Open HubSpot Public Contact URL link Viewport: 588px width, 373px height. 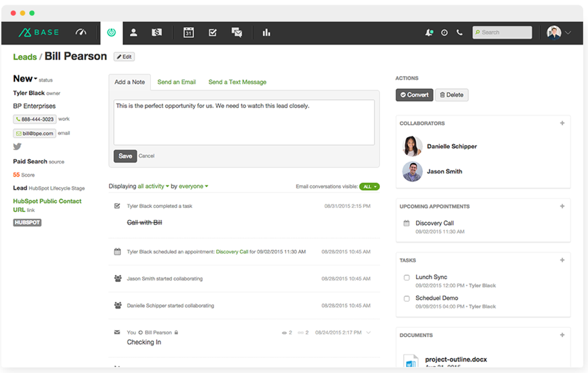[x=48, y=205]
